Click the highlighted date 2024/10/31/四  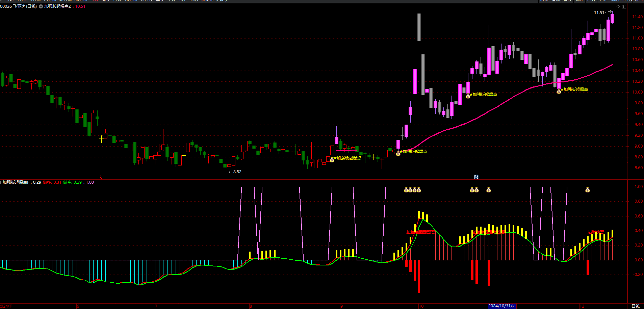coord(502,306)
